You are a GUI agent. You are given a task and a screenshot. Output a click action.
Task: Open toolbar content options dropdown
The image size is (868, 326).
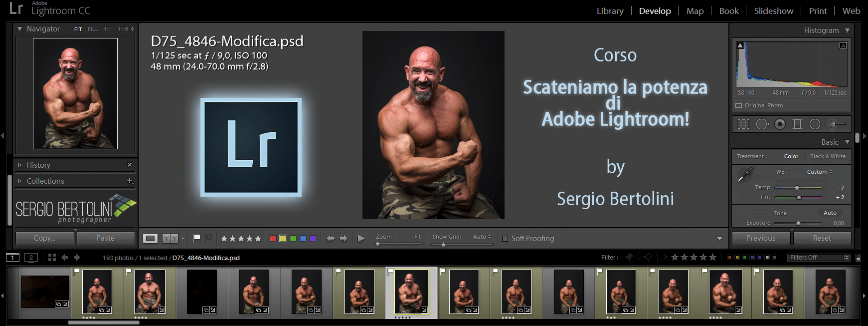tap(719, 239)
